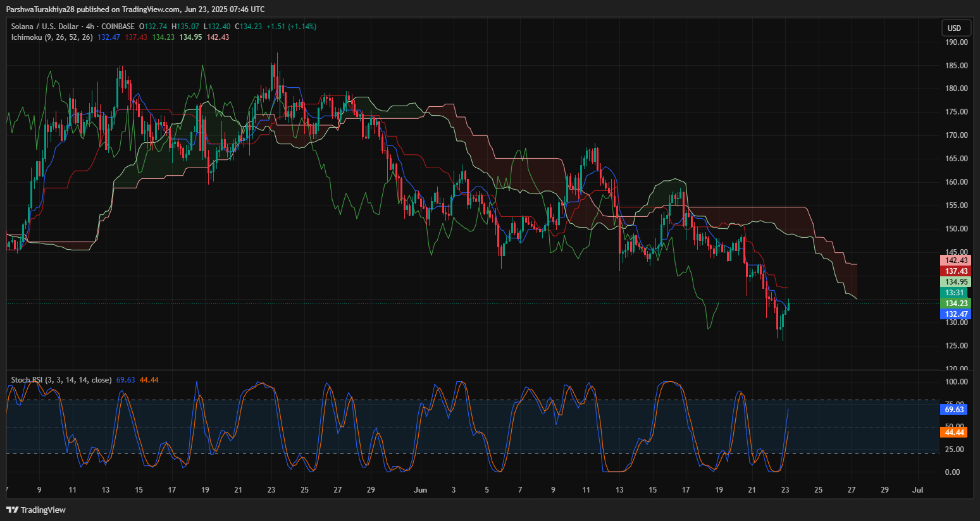
Task: Click the blue 69.63 Stoch RSI axis label
Action: [955, 410]
